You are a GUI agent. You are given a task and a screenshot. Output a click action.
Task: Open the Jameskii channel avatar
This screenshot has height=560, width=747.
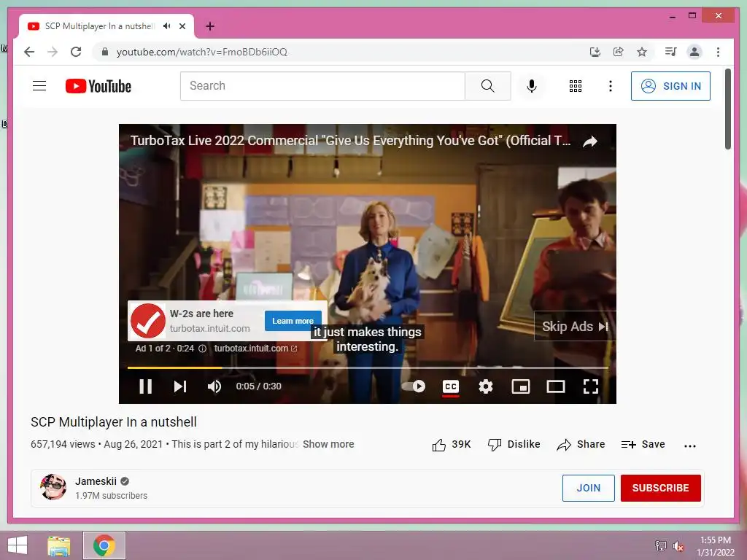(53, 487)
